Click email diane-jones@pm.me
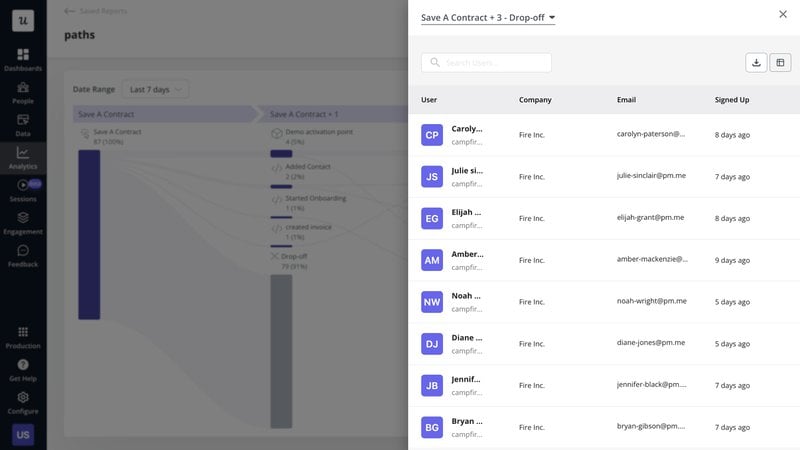 click(651, 343)
